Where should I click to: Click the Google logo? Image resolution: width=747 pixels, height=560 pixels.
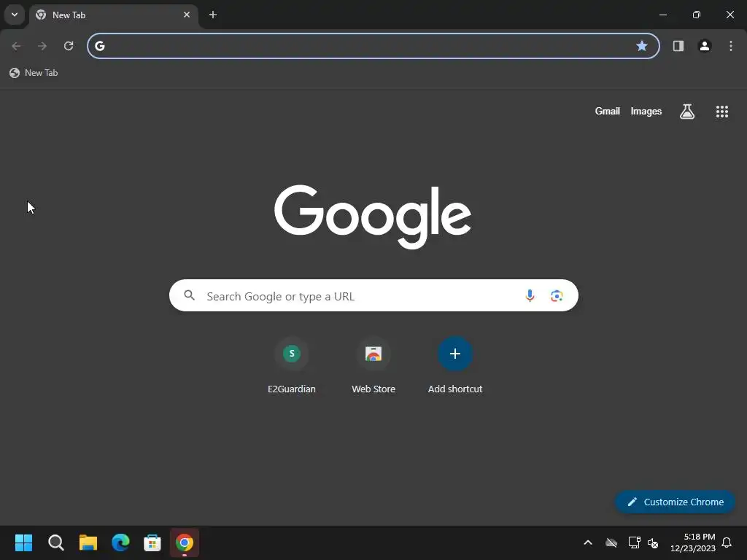point(373,217)
